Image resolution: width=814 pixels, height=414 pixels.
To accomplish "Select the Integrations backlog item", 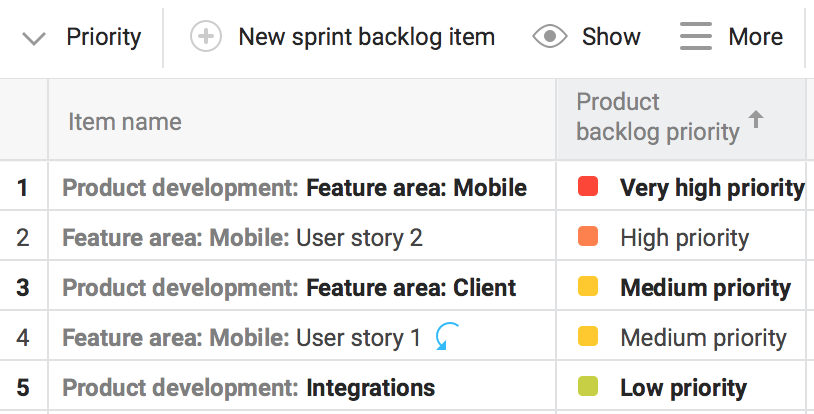I will (x=370, y=388).
